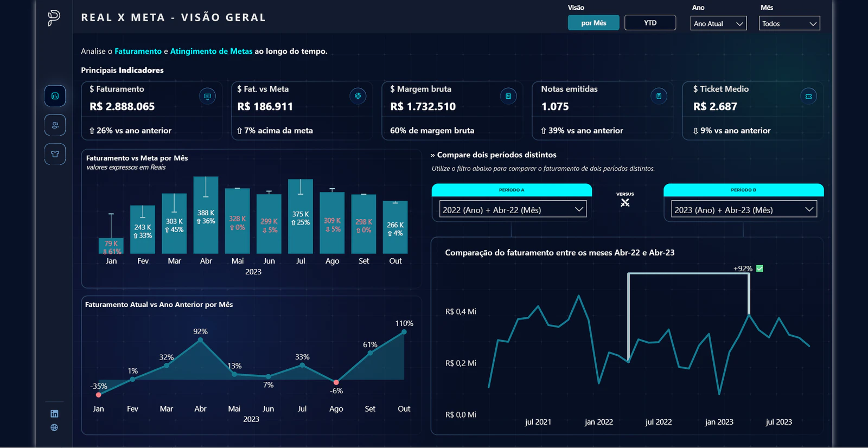868x448 pixels.
Task: Open the Ano dropdown showing Ano Atual
Action: tap(719, 23)
